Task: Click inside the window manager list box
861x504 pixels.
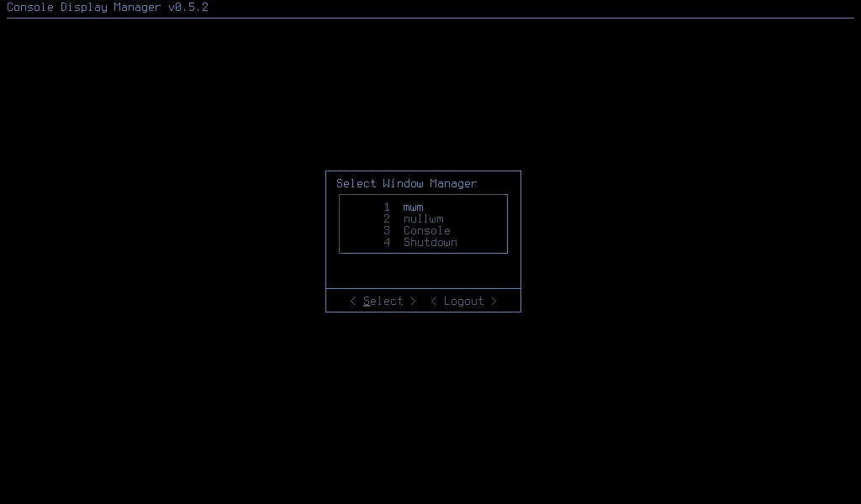Action: (x=423, y=223)
